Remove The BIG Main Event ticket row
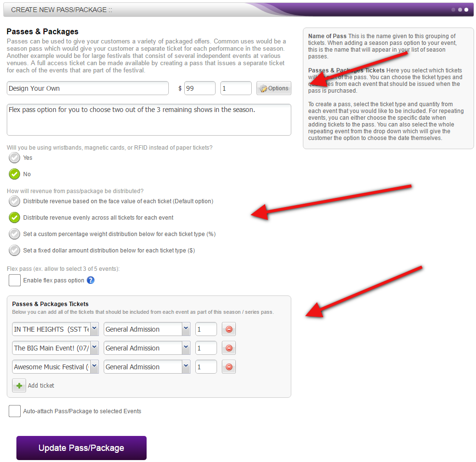476x462 pixels. [x=228, y=348]
